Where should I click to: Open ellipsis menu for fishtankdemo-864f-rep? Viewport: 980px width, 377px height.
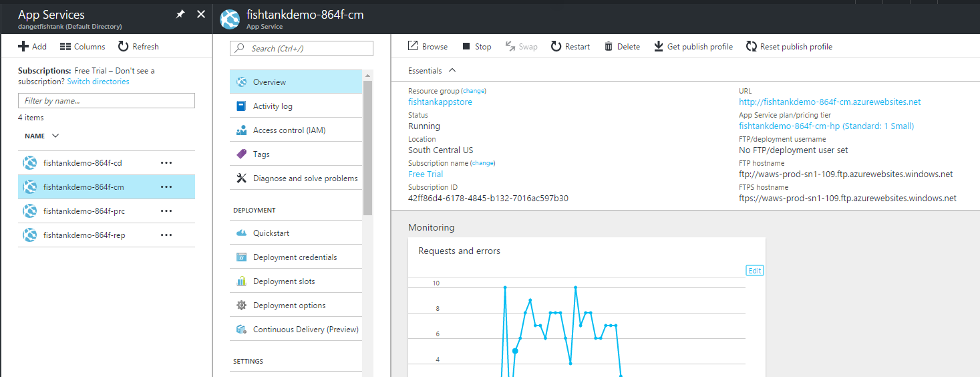click(166, 235)
